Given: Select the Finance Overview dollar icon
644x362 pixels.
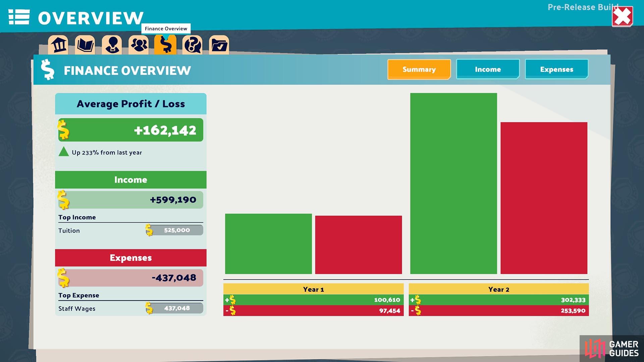Looking at the screenshot, I should point(165,44).
